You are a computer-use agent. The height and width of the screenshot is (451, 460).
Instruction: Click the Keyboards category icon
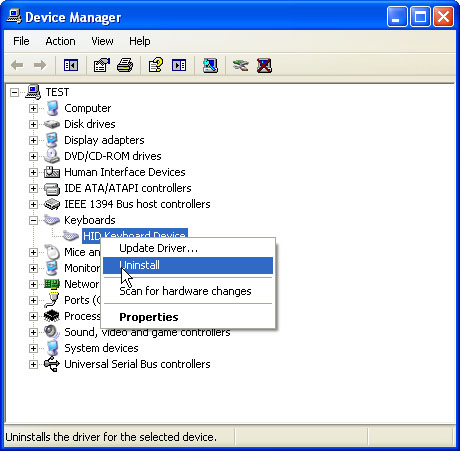click(52, 220)
